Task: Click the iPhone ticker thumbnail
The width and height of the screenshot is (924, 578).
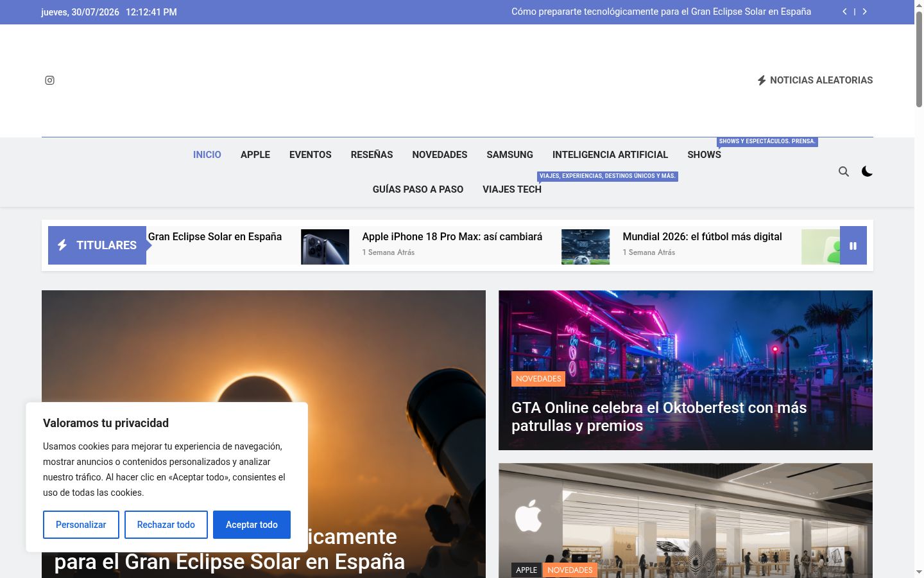Action: coord(325,247)
